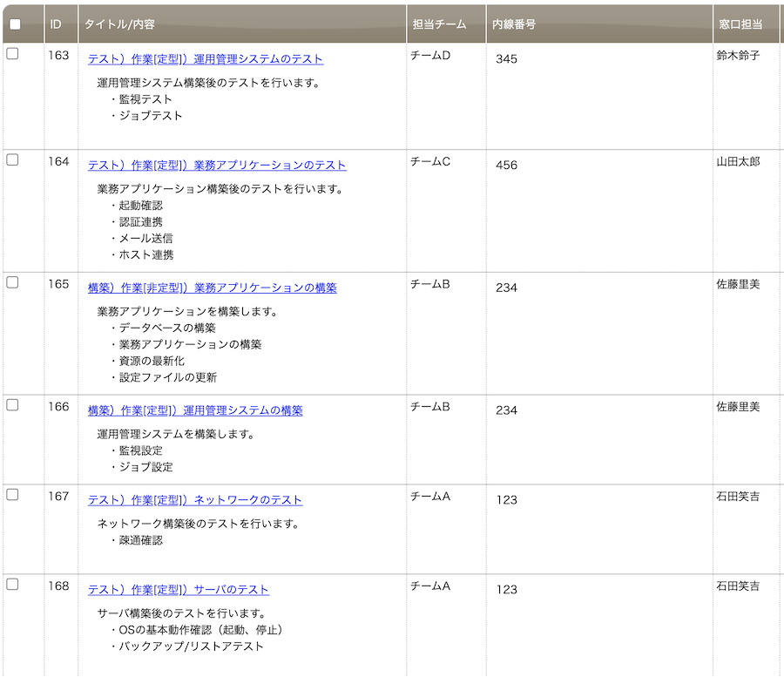Viewport: 784px width, 677px height.
Task: Select ID cell 163
Action: [58, 56]
